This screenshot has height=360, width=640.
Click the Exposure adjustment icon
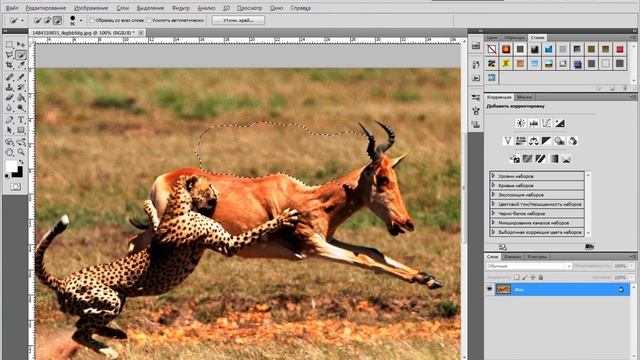(560, 123)
